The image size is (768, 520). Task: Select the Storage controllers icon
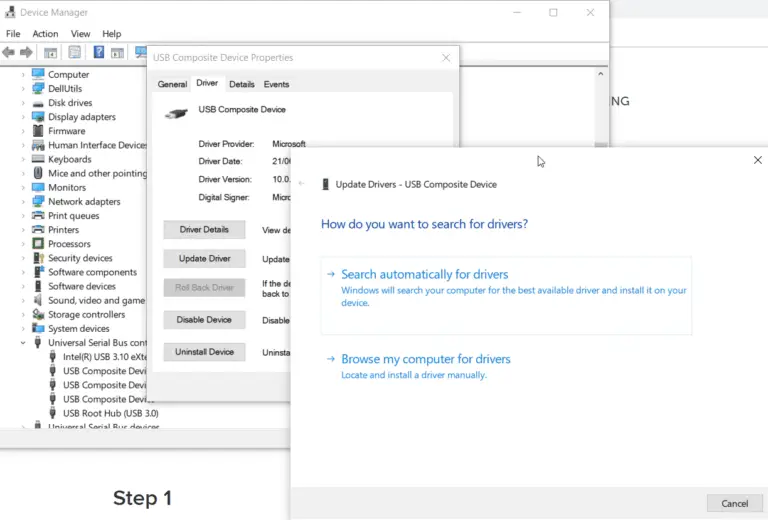pyautogui.click(x=38, y=314)
